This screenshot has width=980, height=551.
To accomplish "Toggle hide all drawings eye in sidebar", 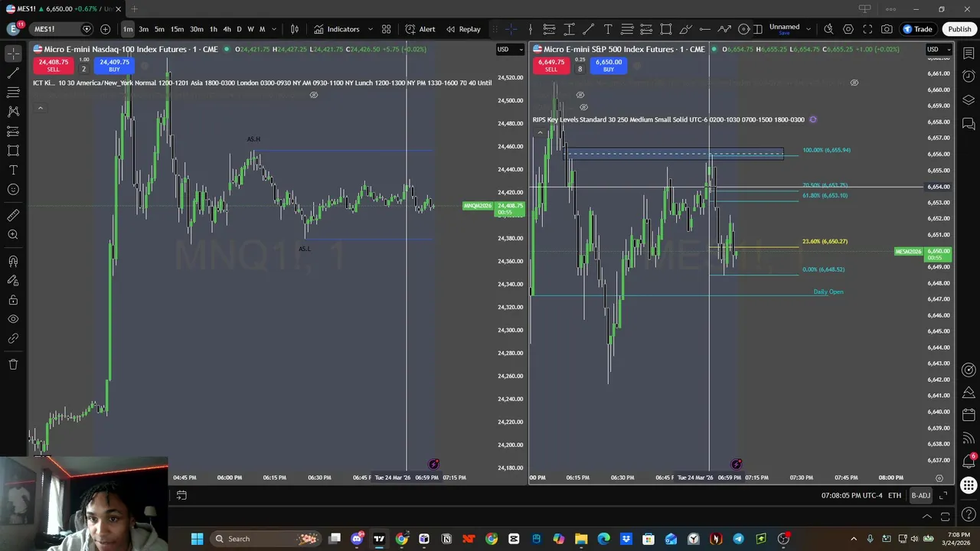I will [x=13, y=319].
